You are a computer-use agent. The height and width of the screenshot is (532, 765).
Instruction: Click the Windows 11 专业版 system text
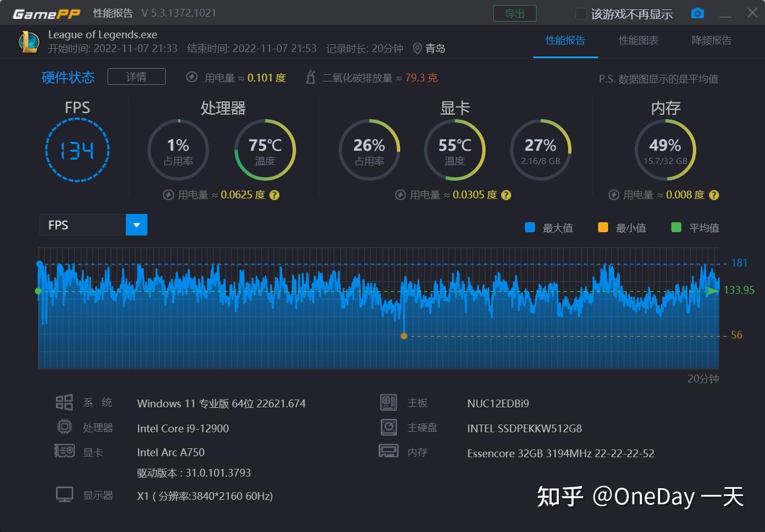[221, 403]
